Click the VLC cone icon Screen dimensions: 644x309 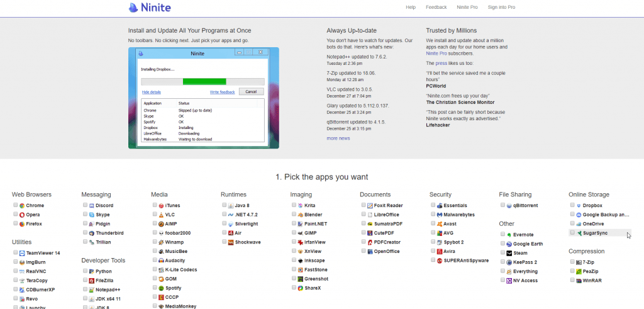pyautogui.click(x=162, y=215)
